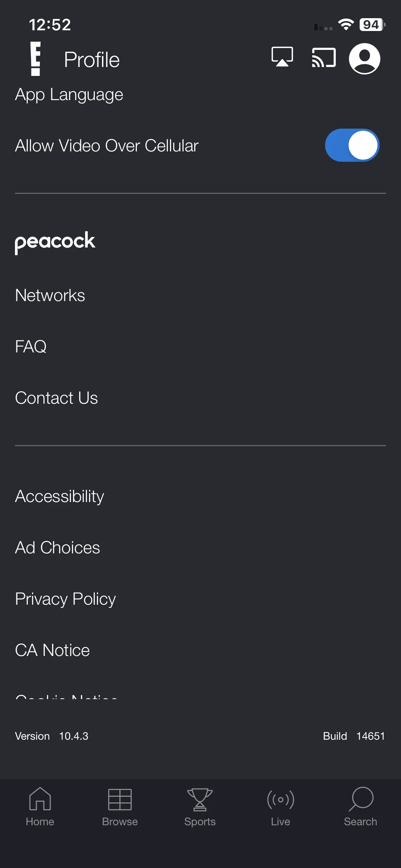This screenshot has width=401, height=868.
Task: Tap the Chromecast cast icon
Action: (324, 57)
